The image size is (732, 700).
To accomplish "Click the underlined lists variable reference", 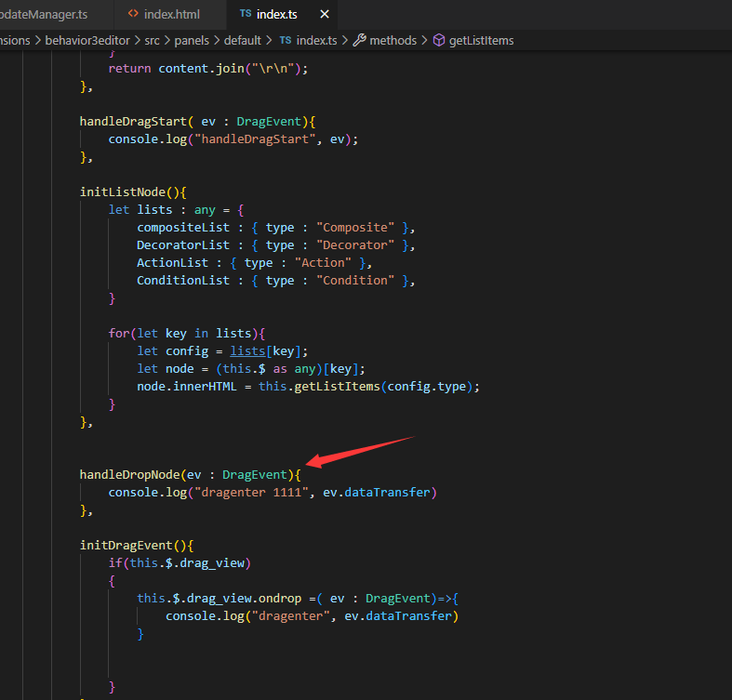I will 247,351.
